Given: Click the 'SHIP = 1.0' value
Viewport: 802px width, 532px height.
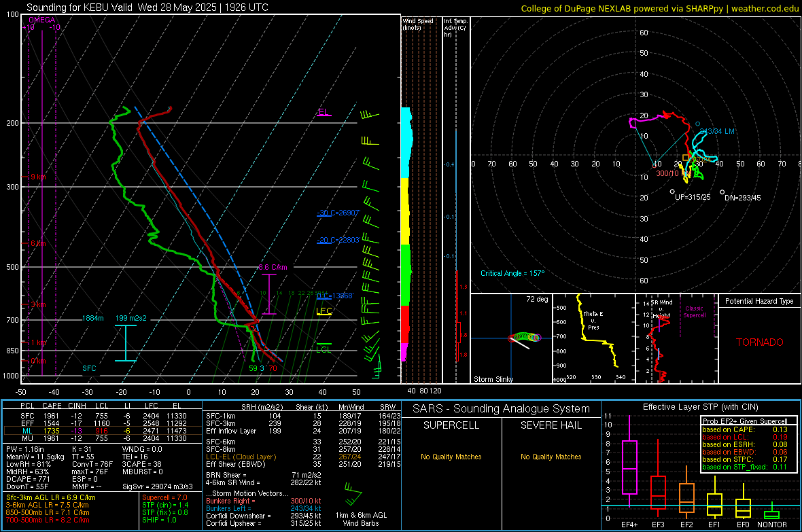Looking at the screenshot, I should click(159, 520).
